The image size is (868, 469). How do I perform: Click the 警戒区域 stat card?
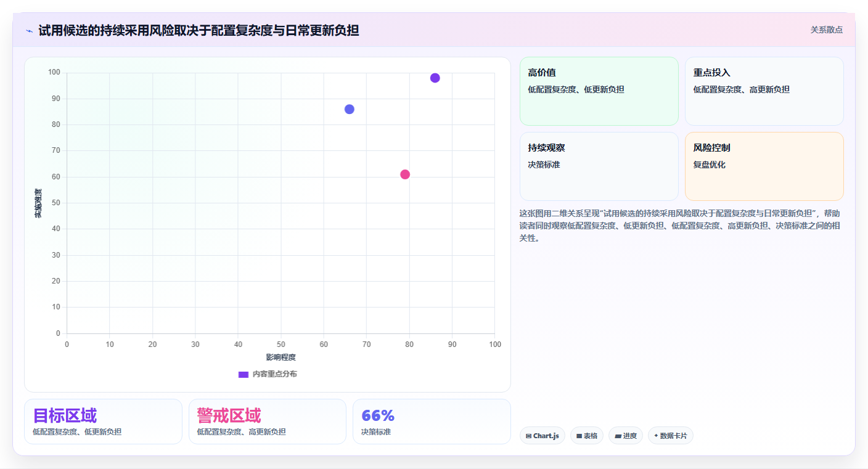(x=268, y=422)
